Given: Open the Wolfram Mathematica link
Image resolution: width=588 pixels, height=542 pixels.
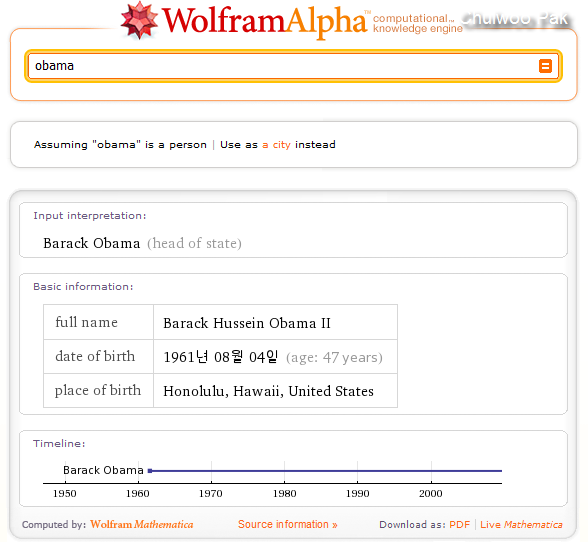Looking at the screenshot, I should click(x=141, y=524).
